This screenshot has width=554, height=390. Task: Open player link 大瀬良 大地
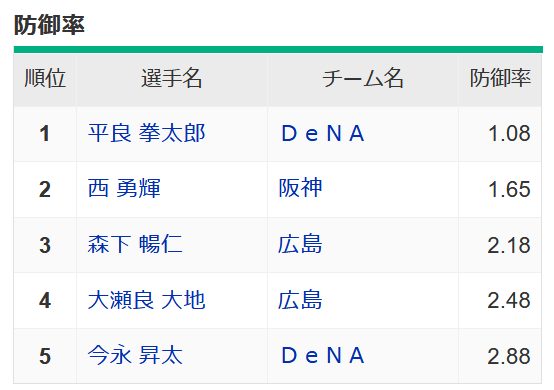pos(146,300)
